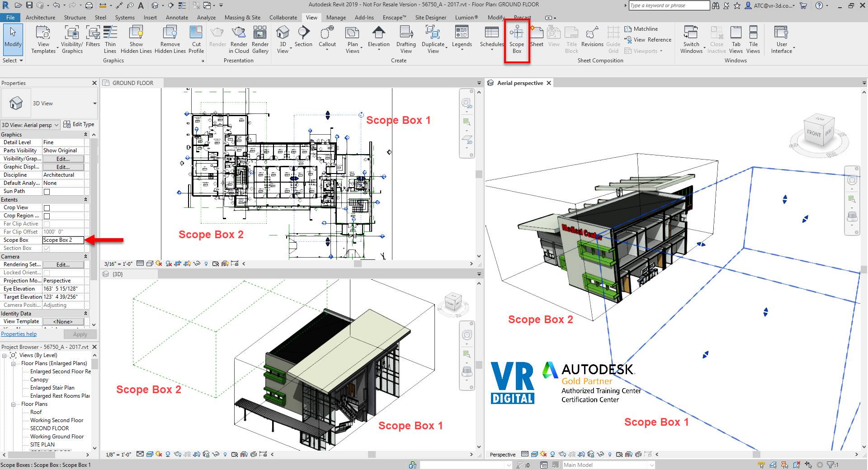868x470 pixels.
Task: Open the Manage ribbon tab
Action: tap(336, 18)
